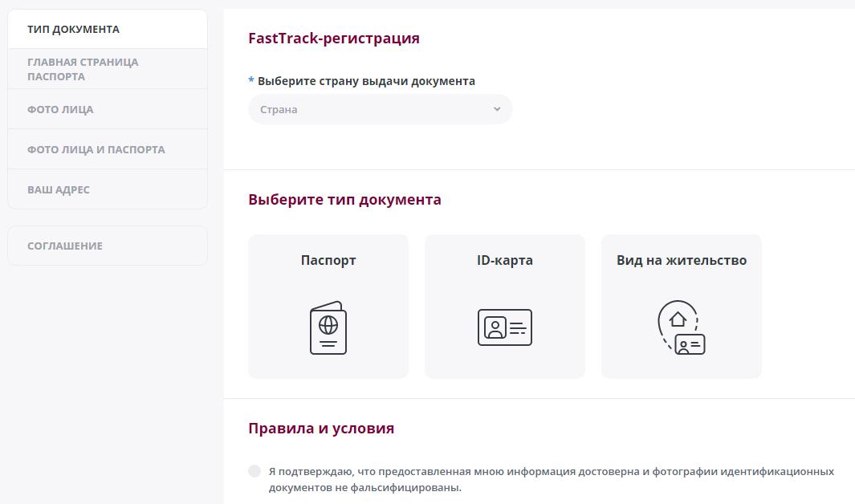Screen dimensions: 855x504
Task: Choose the ID-карта document card title
Action: click(505, 261)
